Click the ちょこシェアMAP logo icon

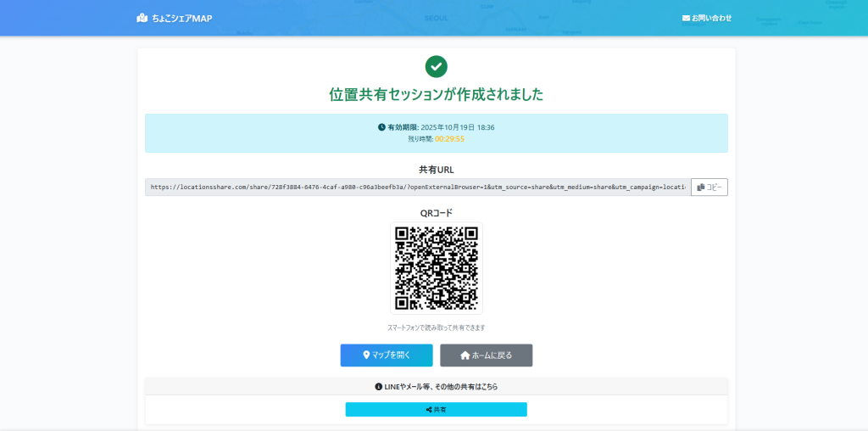pos(142,18)
